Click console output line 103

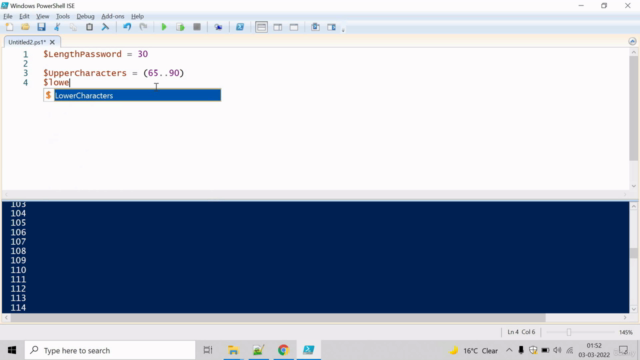tap(18, 204)
